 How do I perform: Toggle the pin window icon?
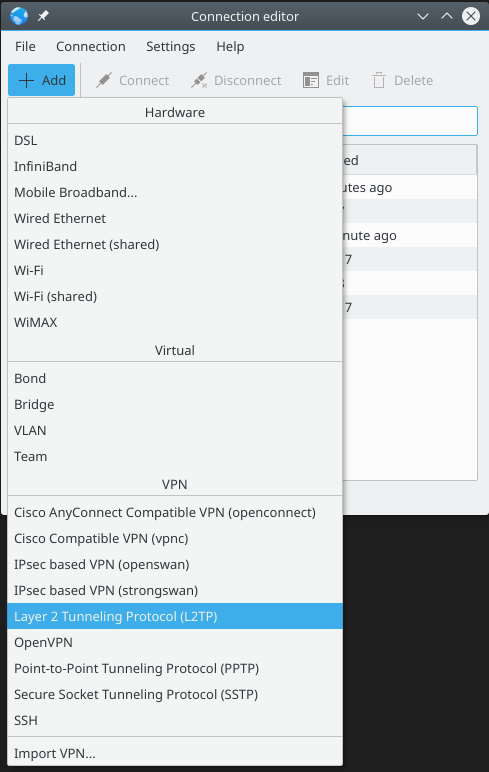click(x=43, y=16)
